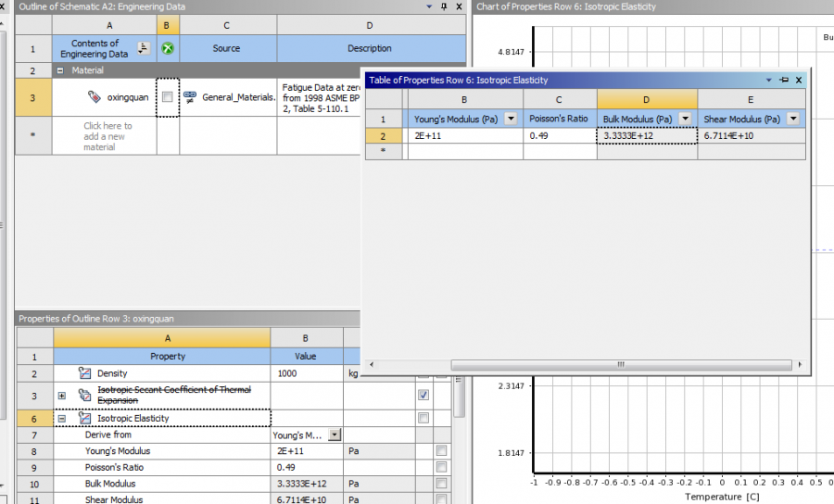
Task: Collapse the Isotropic Elasticity property
Action: pyautogui.click(x=62, y=419)
